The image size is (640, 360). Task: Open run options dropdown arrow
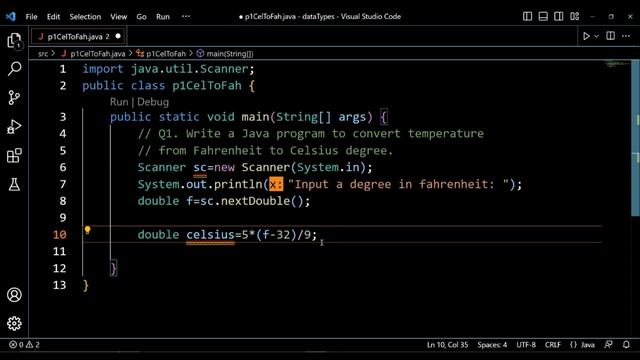point(596,36)
